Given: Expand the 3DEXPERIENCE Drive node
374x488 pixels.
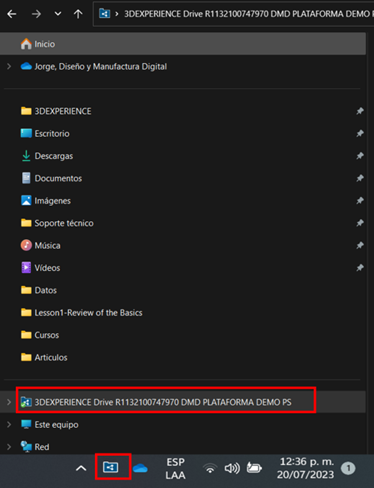Looking at the screenshot, I should (9, 402).
